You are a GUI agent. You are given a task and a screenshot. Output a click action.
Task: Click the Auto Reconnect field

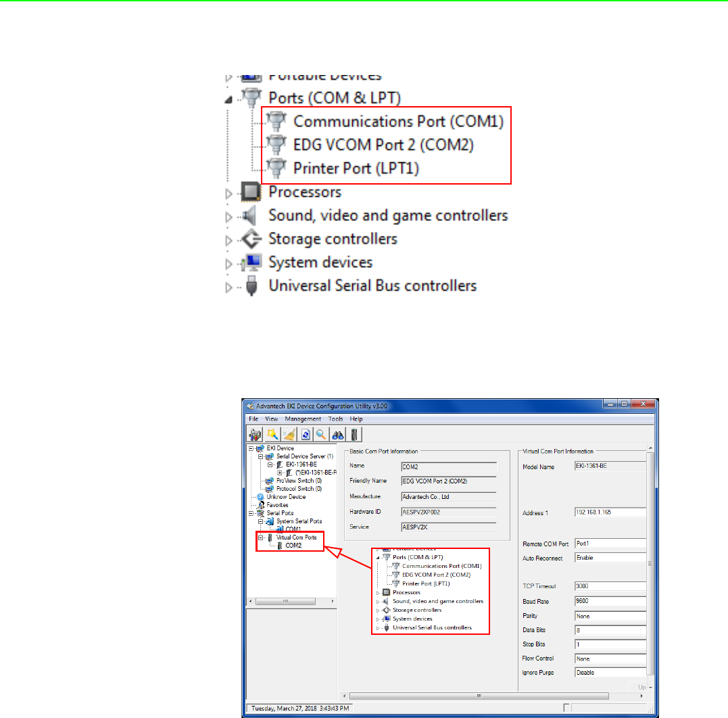tap(610, 558)
